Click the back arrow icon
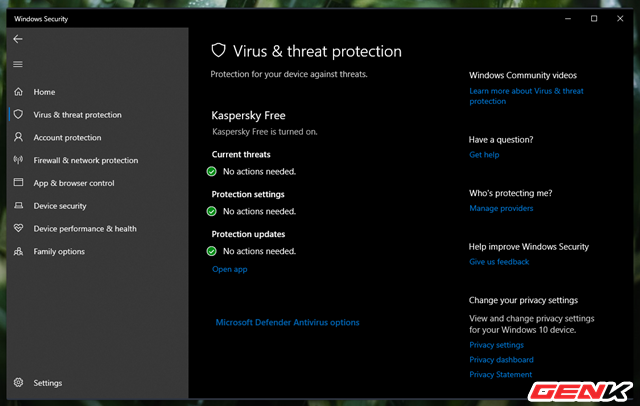 (x=18, y=39)
